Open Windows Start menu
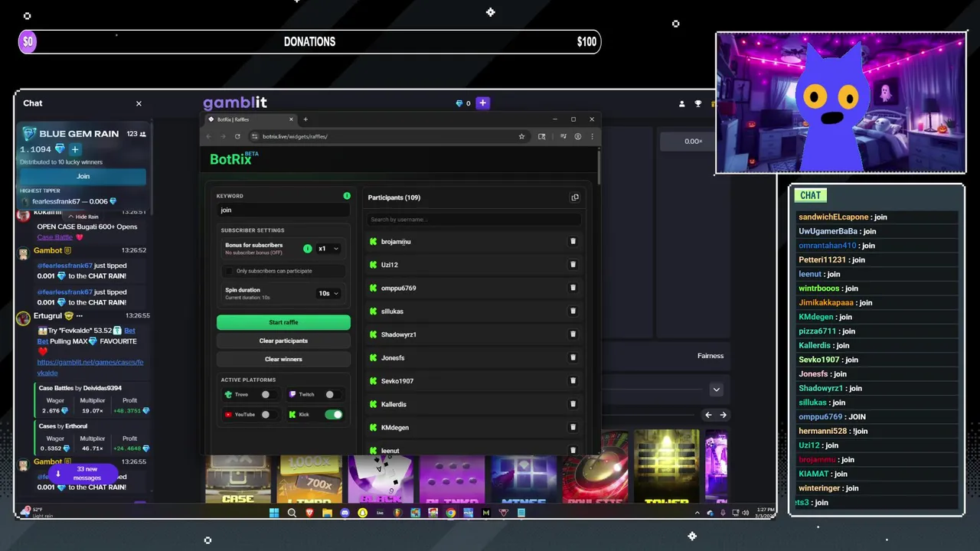The width and height of the screenshot is (980, 551). point(274,513)
